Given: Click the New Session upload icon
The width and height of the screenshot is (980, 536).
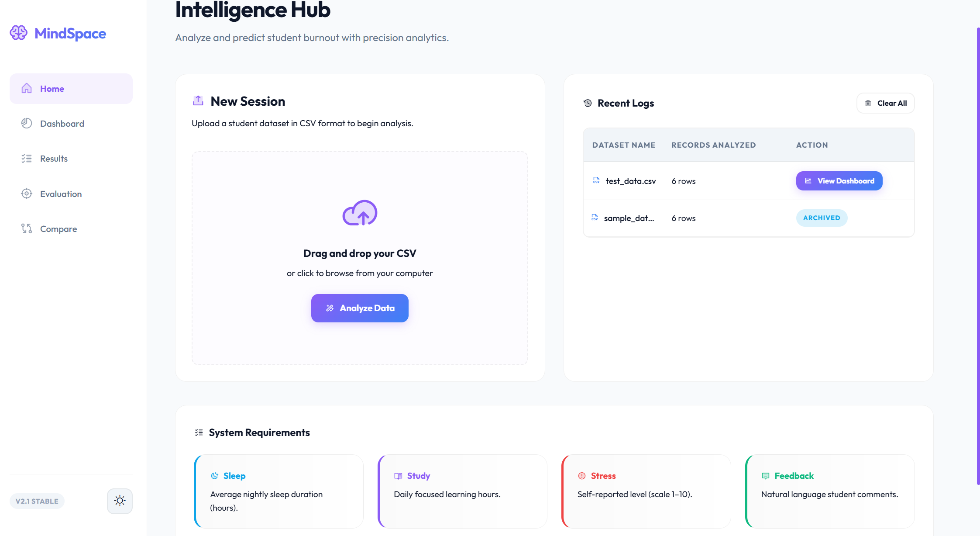Looking at the screenshot, I should pyautogui.click(x=198, y=101).
